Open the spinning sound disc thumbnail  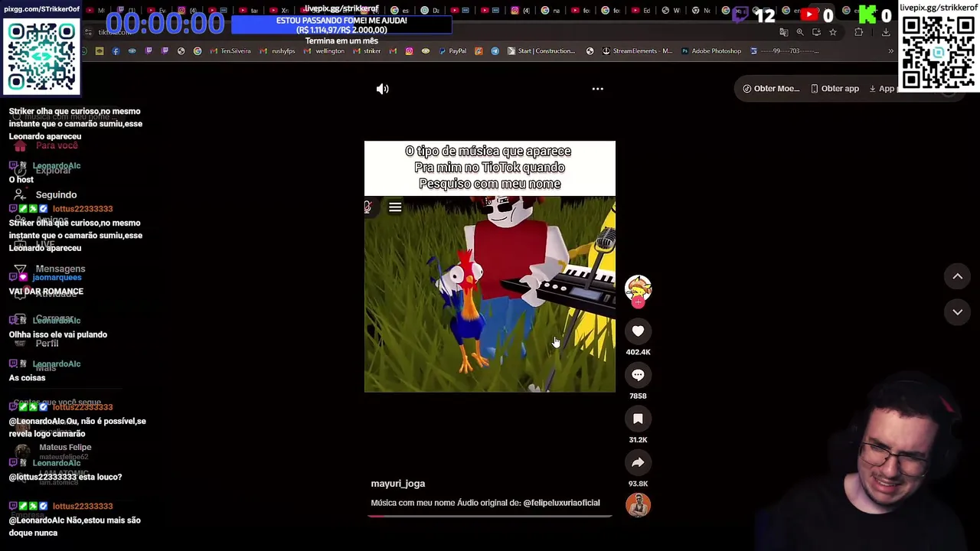click(x=638, y=505)
